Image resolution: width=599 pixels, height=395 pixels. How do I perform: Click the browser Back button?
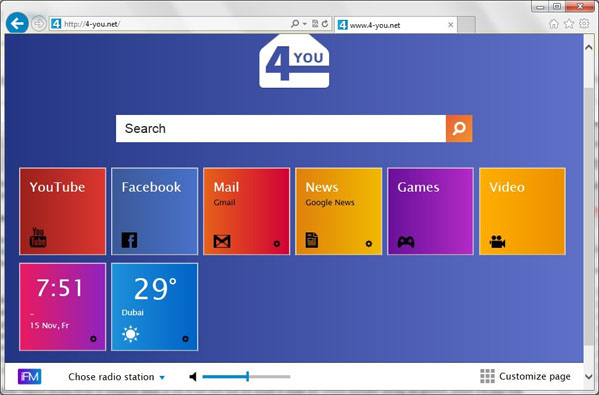coord(17,24)
